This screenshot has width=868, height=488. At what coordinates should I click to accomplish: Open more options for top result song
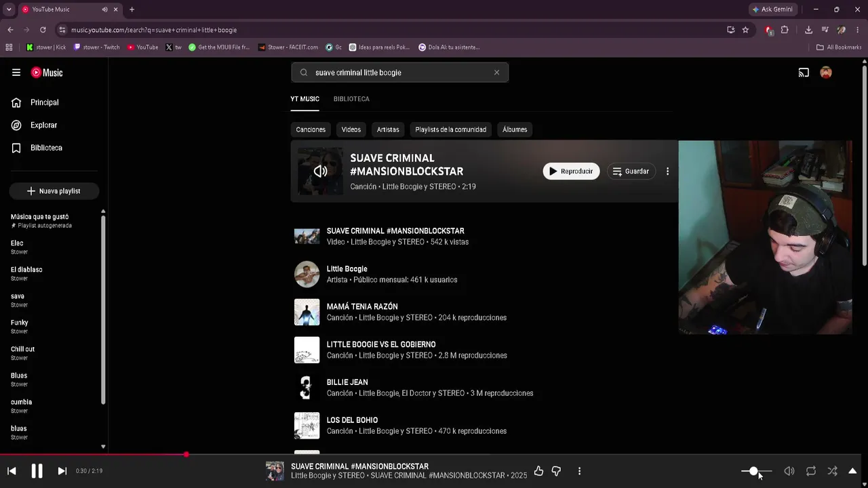[667, 171]
